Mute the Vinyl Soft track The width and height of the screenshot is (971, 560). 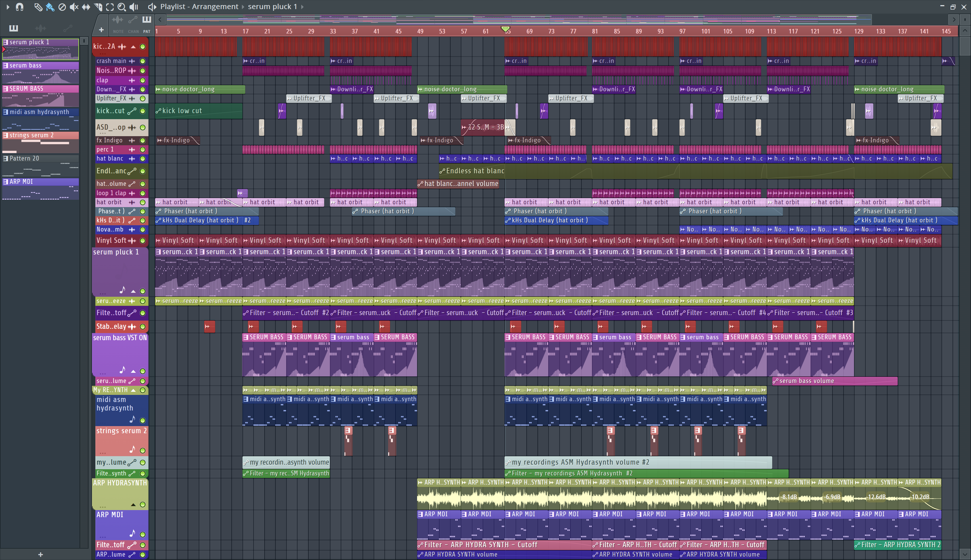click(x=143, y=241)
